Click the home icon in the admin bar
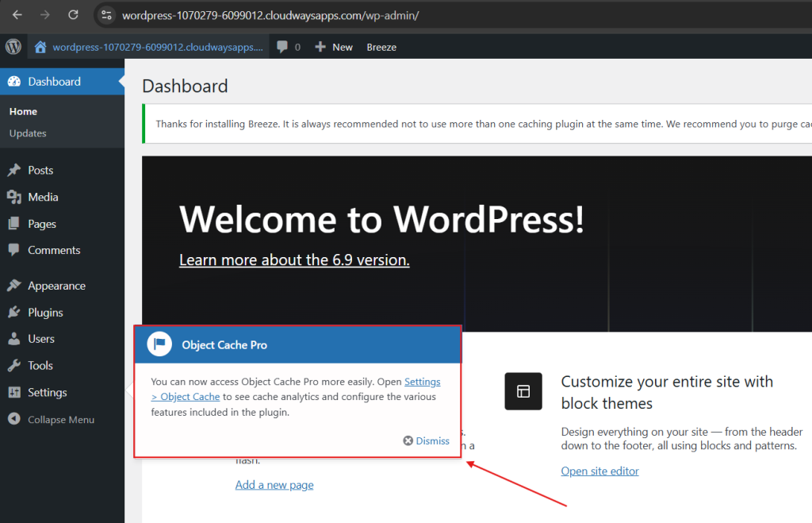The height and width of the screenshot is (523, 812). click(40, 47)
